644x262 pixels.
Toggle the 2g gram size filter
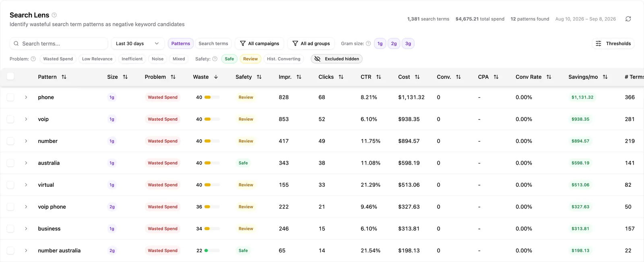[x=394, y=43]
